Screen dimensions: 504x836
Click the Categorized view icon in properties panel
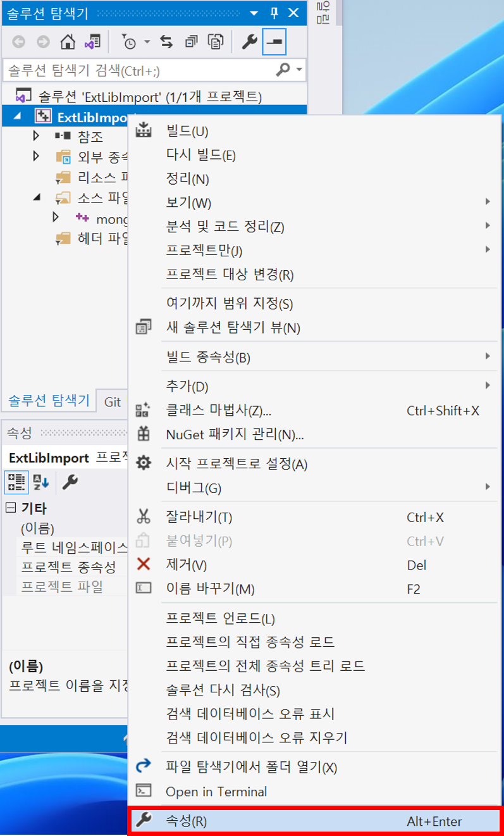[16, 483]
